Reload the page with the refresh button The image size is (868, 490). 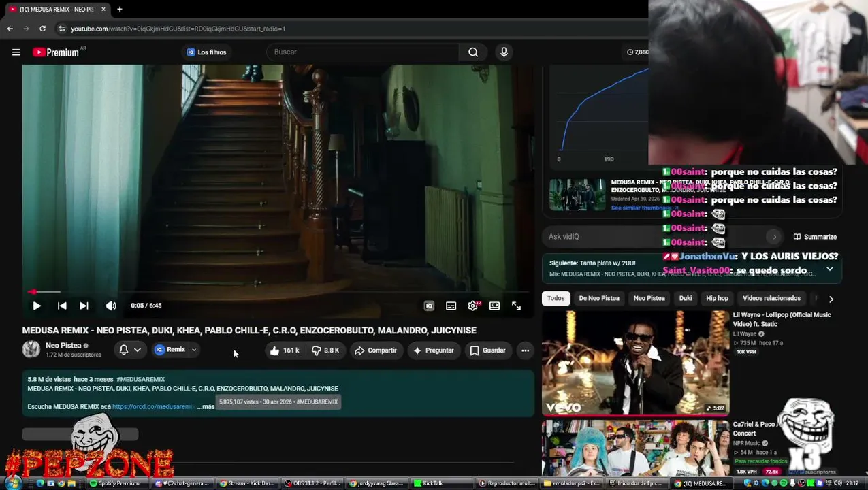click(x=42, y=29)
